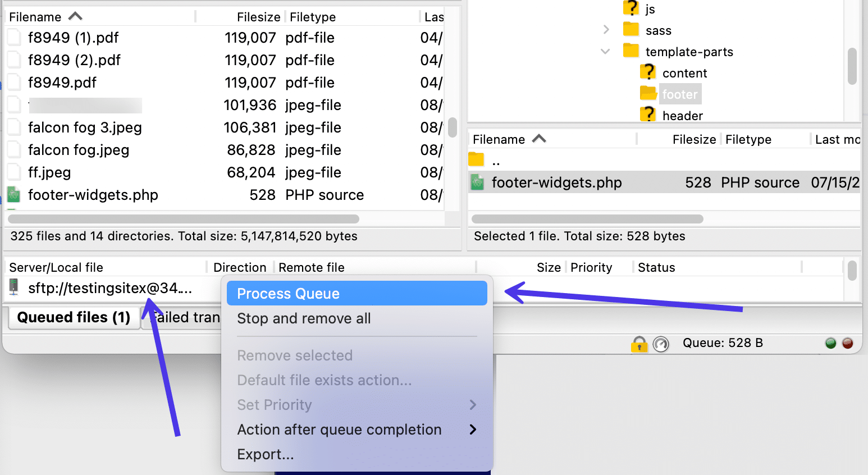Image resolution: width=868 pixels, height=475 pixels.
Task: Select Stop and remove all
Action: (304, 319)
